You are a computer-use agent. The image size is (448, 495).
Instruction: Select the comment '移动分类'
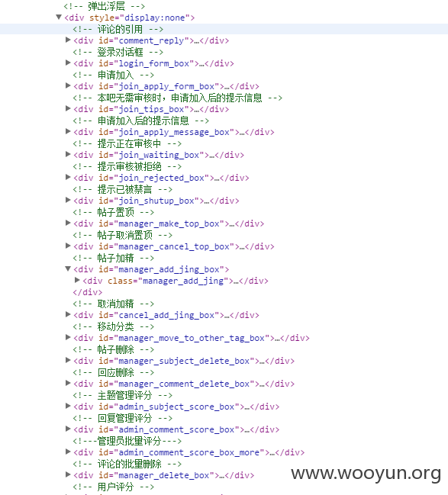point(114,326)
